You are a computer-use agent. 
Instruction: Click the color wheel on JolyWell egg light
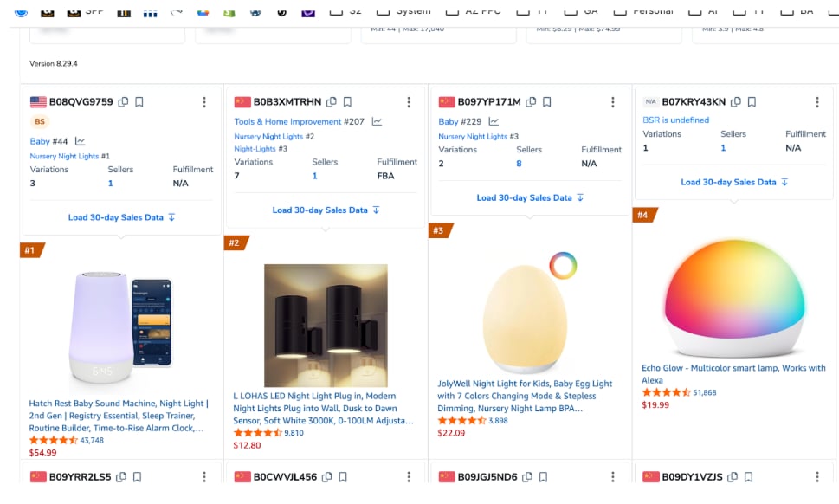click(x=562, y=265)
